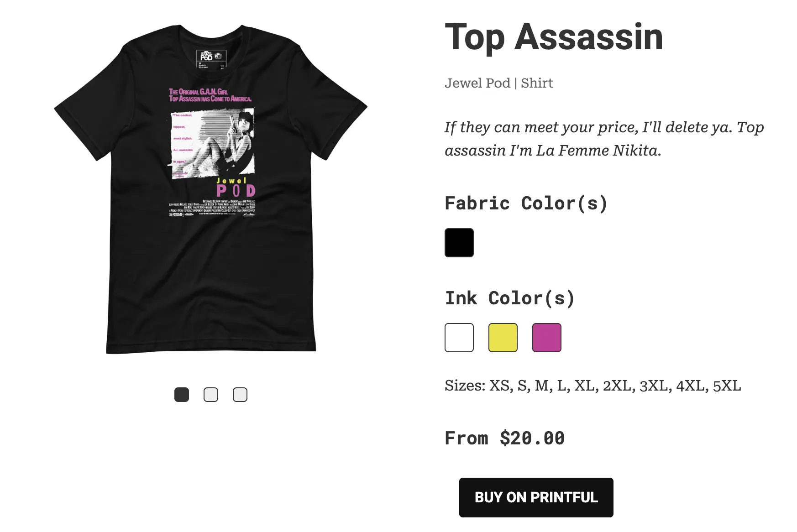Click the From $20.00 price

pos(504,438)
